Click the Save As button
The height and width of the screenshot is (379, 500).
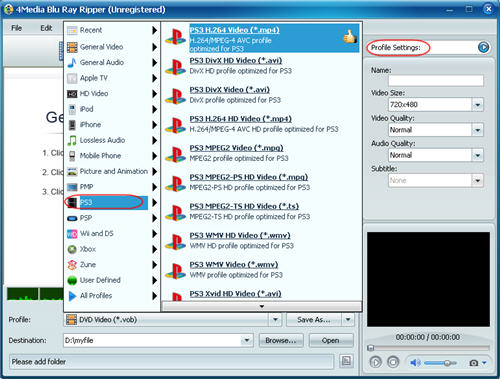tap(314, 320)
